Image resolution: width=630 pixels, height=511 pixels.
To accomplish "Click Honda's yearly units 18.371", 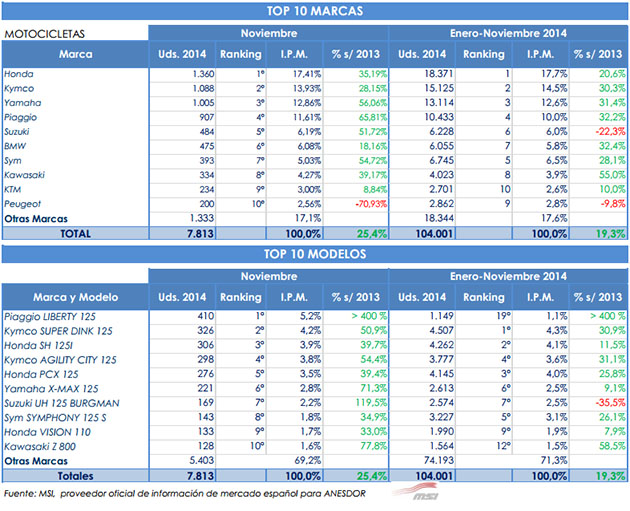I will pyautogui.click(x=439, y=74).
